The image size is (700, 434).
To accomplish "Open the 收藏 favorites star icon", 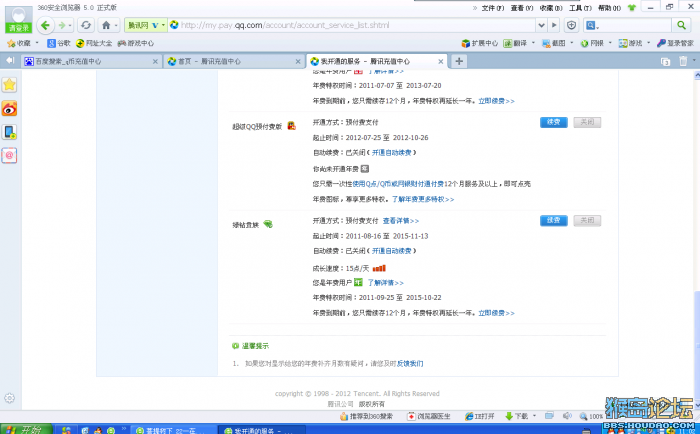I will pyautogui.click(x=11, y=43).
